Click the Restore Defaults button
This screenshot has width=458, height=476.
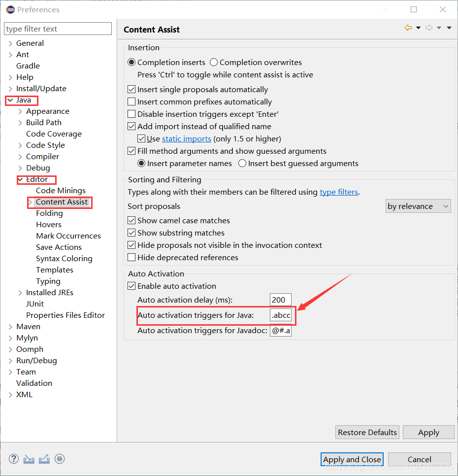tap(367, 432)
